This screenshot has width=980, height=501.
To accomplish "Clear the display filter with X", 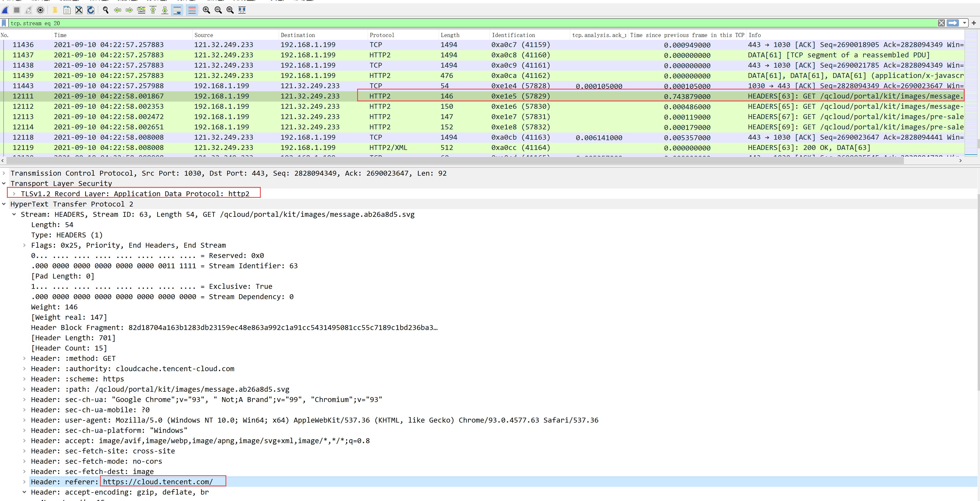I will coord(941,23).
